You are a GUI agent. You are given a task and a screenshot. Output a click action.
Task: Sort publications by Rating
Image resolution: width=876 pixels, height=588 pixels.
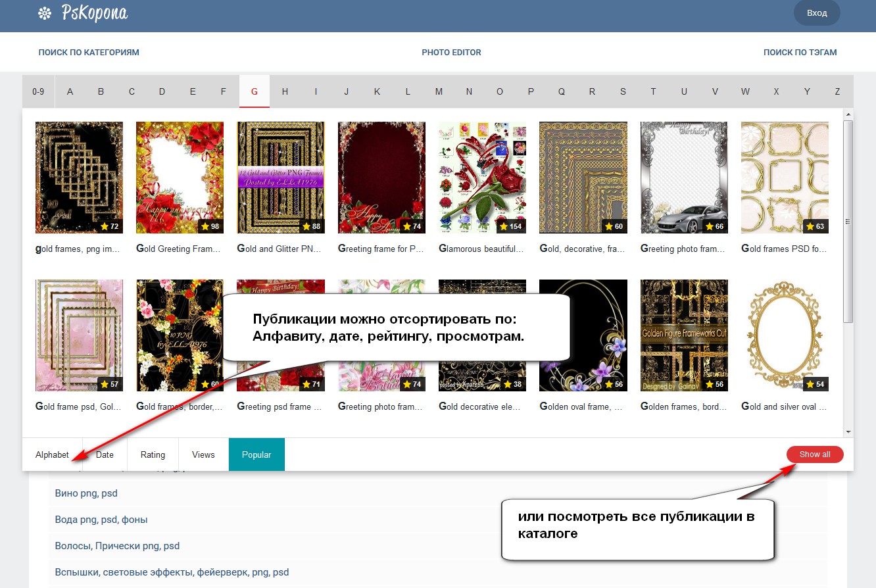153,454
